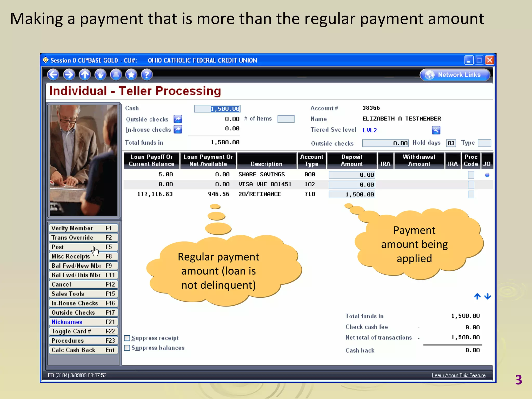Open Procedures F23
532x399 pixels.
point(83,341)
